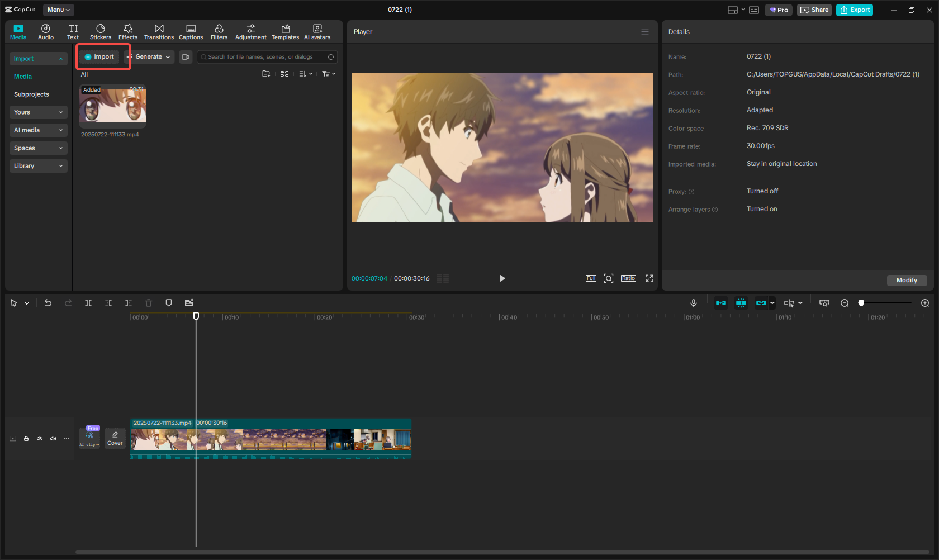Image resolution: width=939 pixels, height=560 pixels.
Task: Lock the video track
Action: click(x=26, y=439)
